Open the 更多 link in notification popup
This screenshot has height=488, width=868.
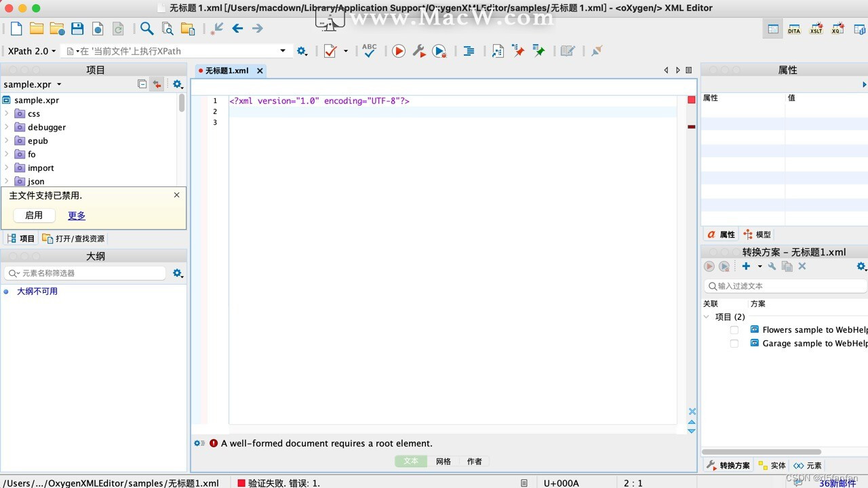pyautogui.click(x=76, y=216)
